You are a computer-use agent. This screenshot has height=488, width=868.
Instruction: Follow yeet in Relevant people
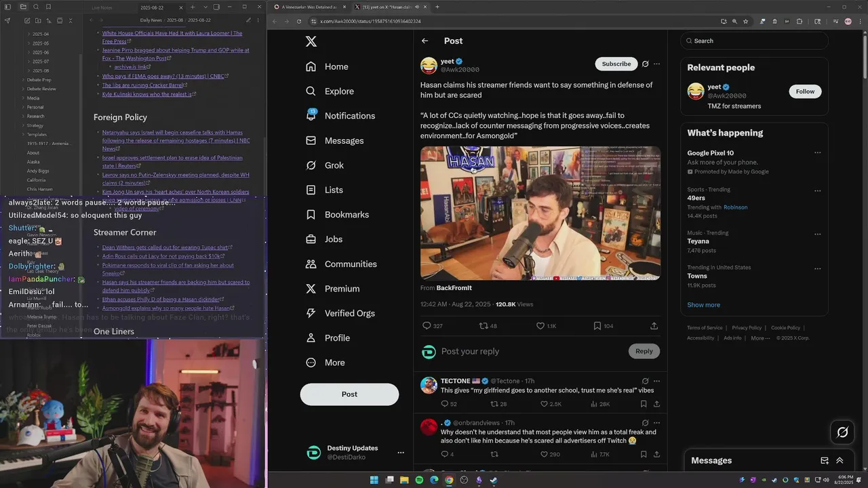805,91
